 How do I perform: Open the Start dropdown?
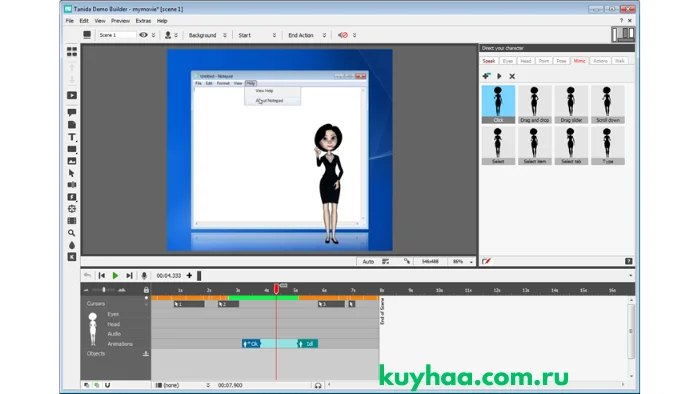pos(257,35)
